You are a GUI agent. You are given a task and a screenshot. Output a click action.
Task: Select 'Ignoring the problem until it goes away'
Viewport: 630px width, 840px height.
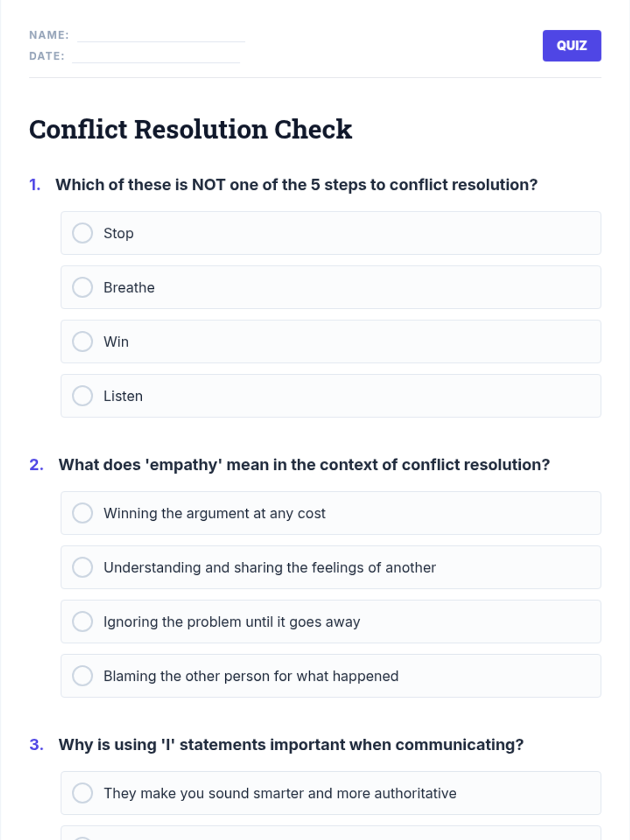82,622
